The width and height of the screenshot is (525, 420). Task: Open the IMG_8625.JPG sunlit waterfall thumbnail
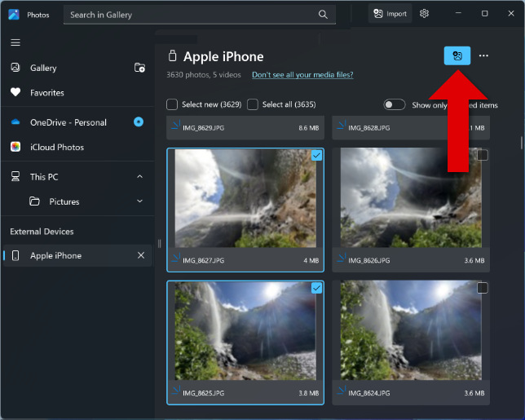[245, 331]
